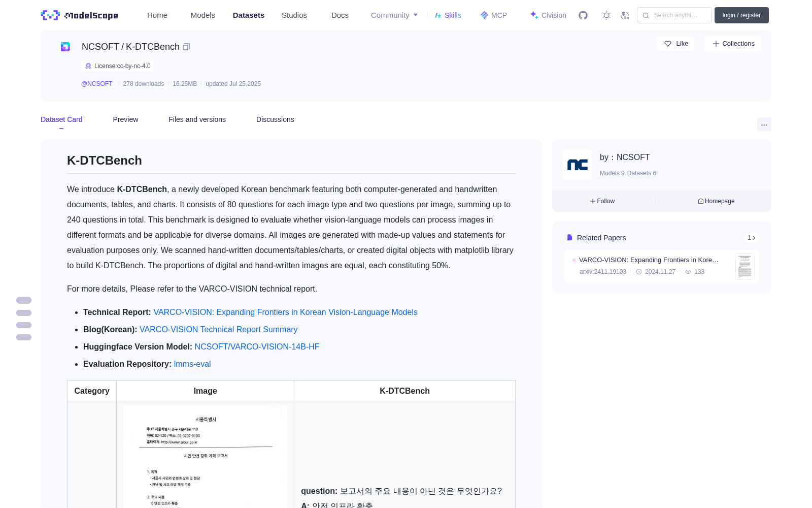Copy the dataset name icon
The height and width of the screenshot is (508, 812).
(x=186, y=47)
